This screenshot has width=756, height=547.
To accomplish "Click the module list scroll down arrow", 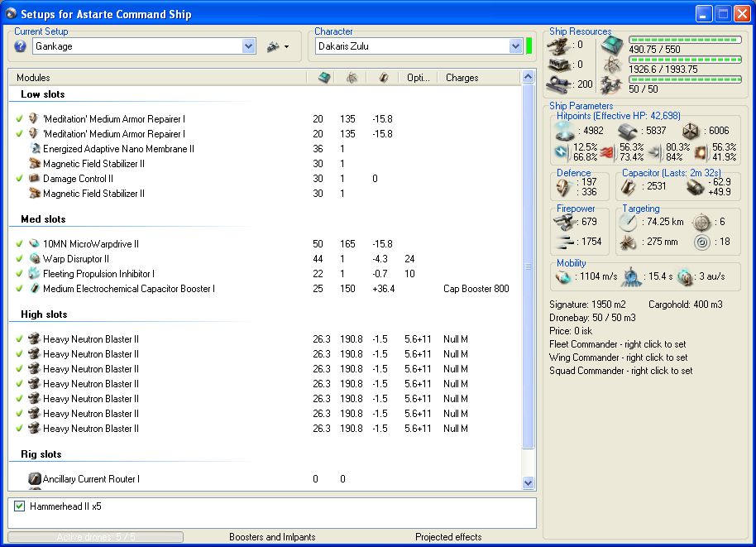I will coord(529,482).
